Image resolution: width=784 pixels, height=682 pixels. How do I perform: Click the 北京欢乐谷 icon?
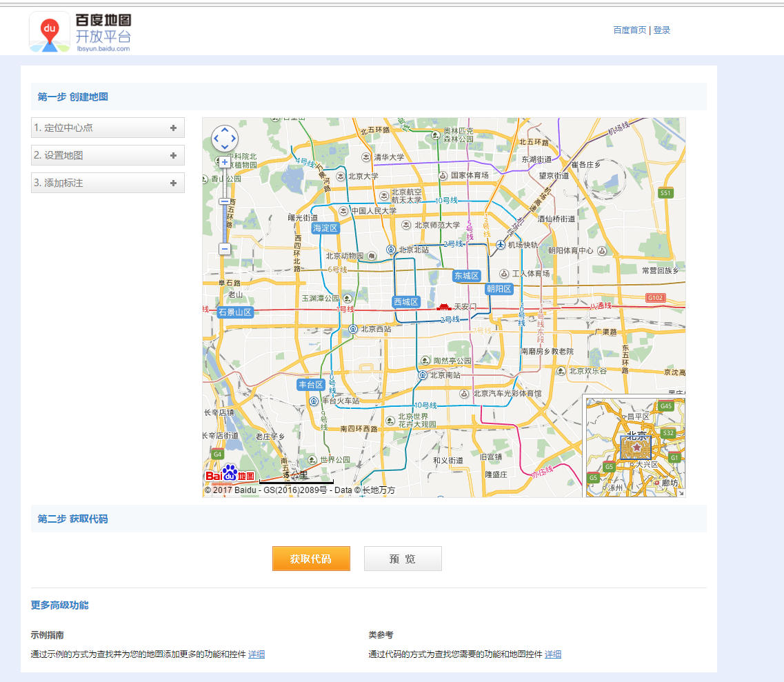click(561, 371)
